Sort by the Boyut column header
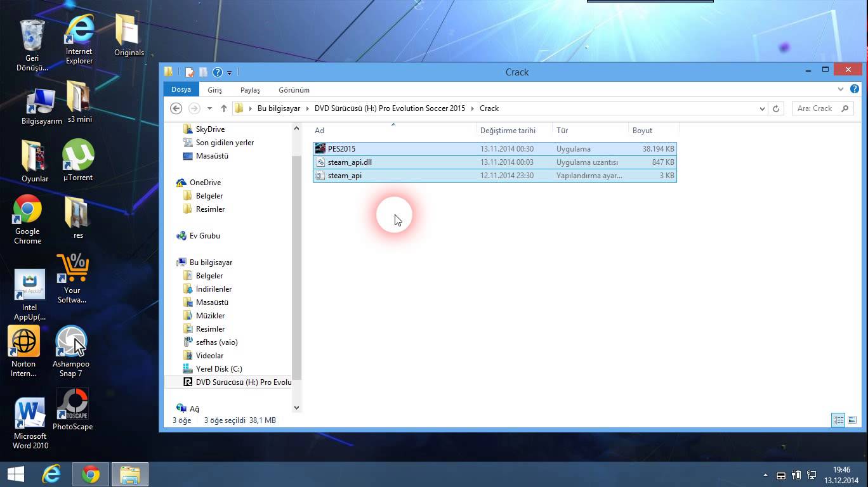 (x=654, y=131)
